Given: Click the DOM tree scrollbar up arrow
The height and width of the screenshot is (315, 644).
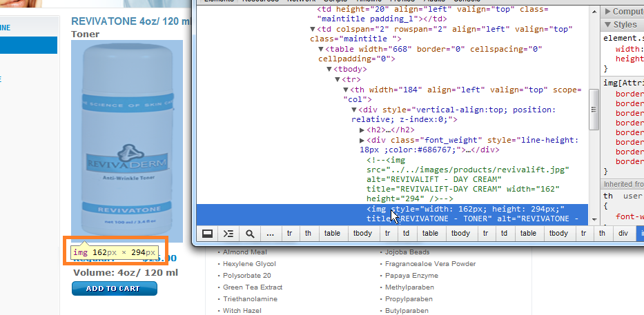Looking at the screenshot, I should [593, 12].
